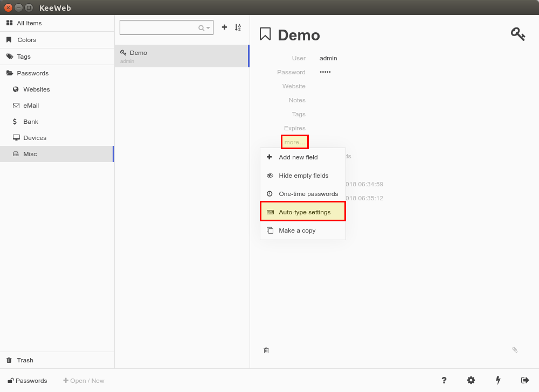Click the Password field label

291,72
